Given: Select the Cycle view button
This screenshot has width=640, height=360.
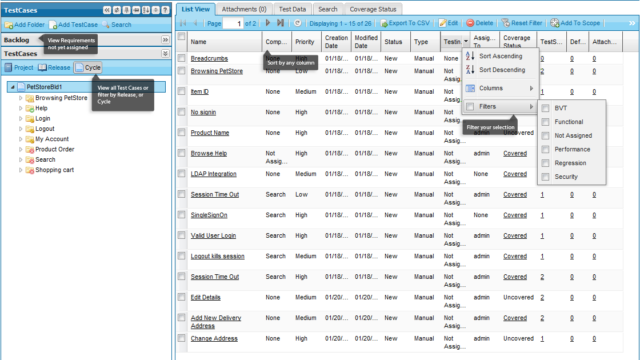Looking at the screenshot, I should (x=88, y=68).
